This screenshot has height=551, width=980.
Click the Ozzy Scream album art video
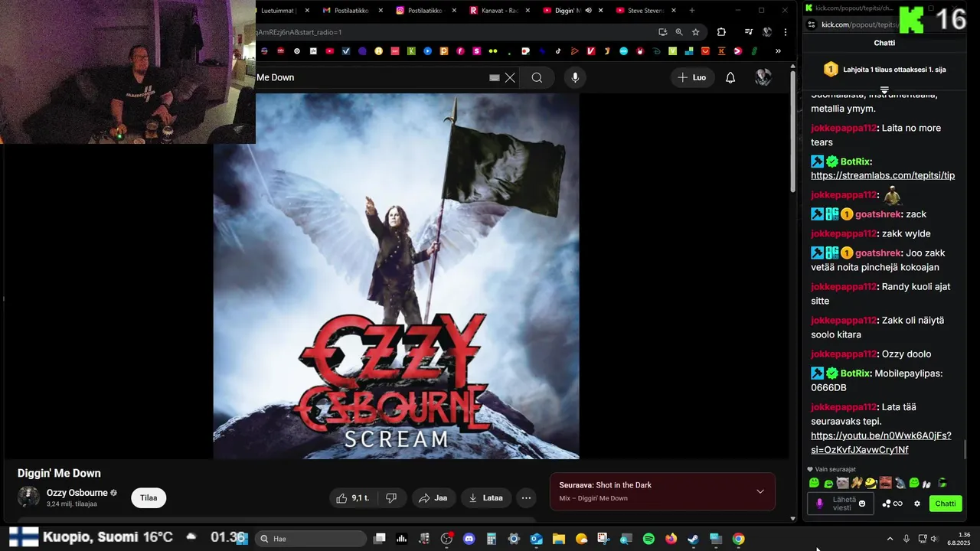[x=396, y=276]
